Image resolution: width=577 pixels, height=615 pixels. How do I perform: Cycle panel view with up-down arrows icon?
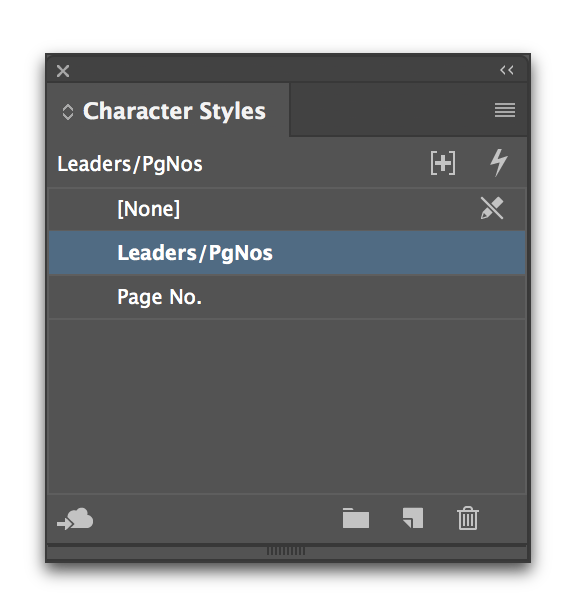pos(68,112)
